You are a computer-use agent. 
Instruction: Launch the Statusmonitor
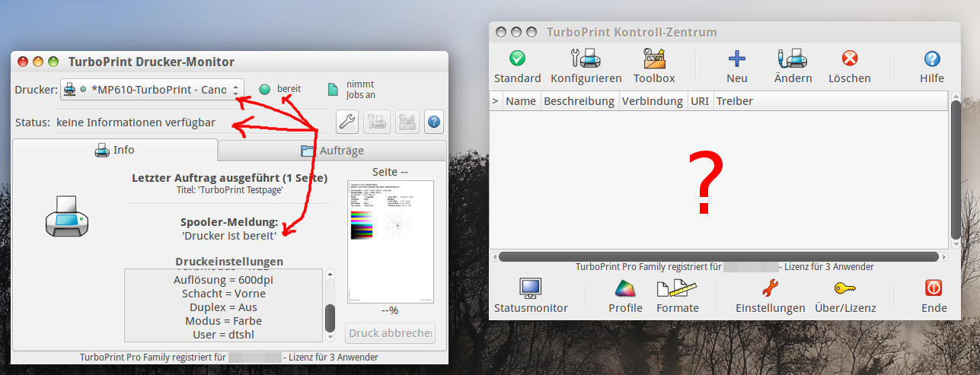point(531,289)
